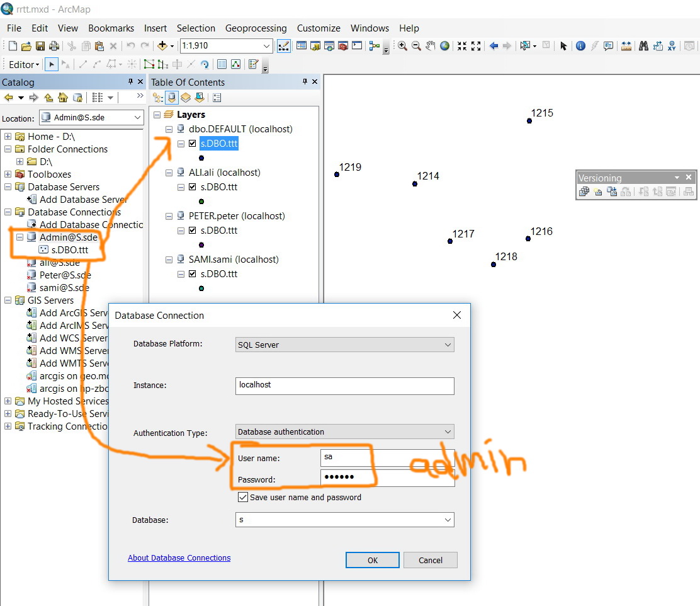Toggle s.DBO.ttt under PETER.peter visibility
Viewport: 700px width, 606px height.
tap(193, 230)
